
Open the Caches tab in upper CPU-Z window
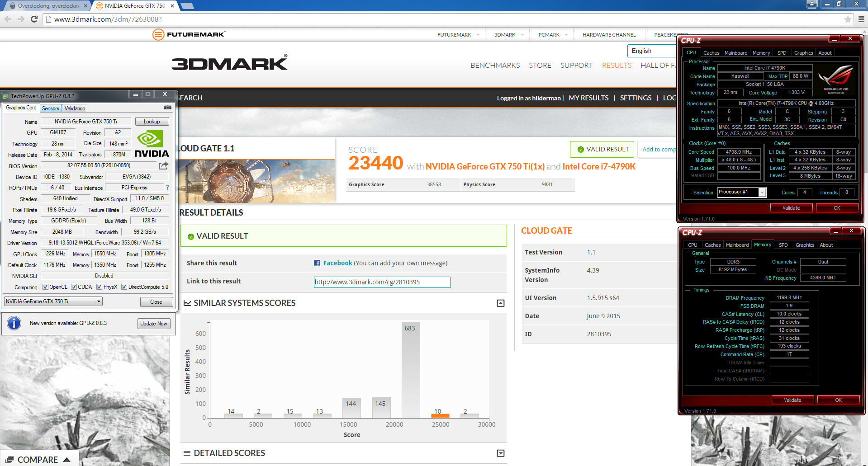tap(711, 53)
